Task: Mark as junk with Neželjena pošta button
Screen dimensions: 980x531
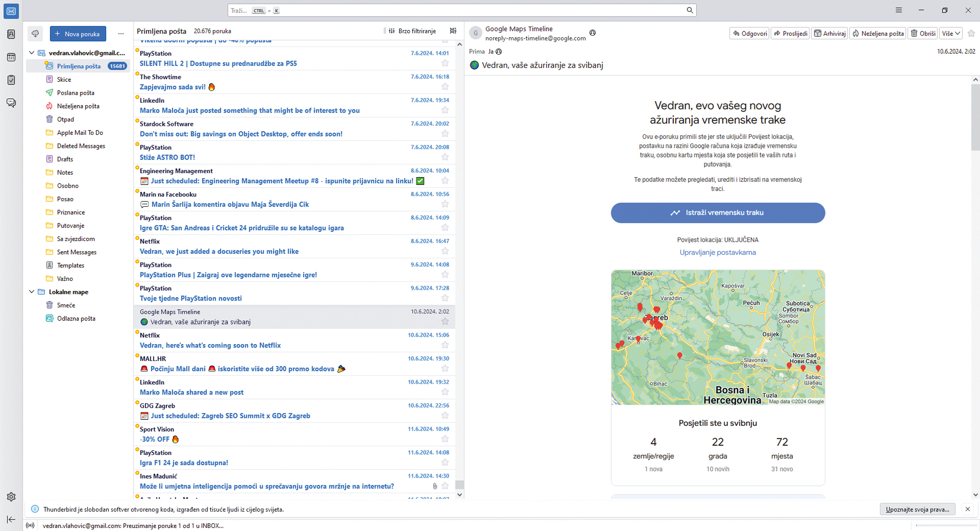Action: pyautogui.click(x=878, y=34)
